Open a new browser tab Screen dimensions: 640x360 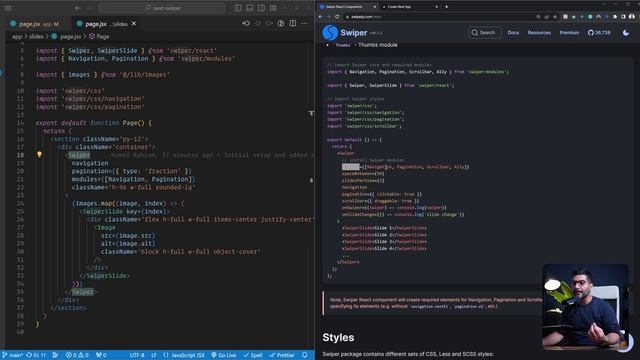[x=447, y=7]
